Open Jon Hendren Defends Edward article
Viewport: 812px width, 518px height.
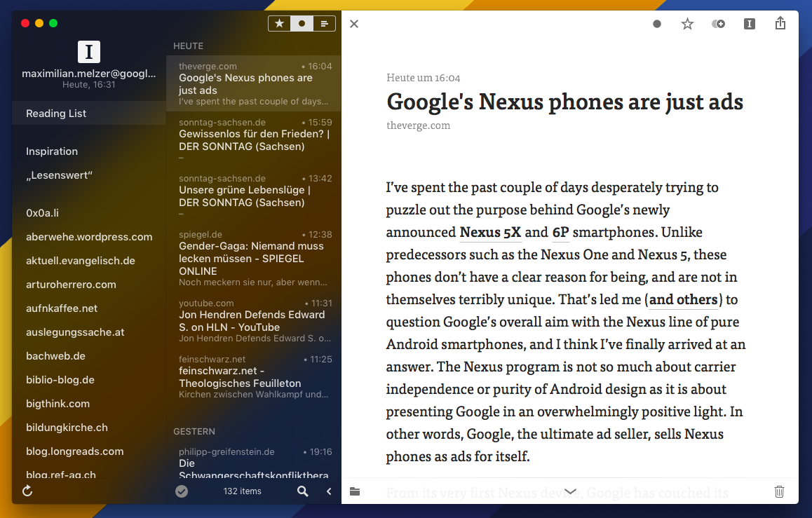point(254,320)
